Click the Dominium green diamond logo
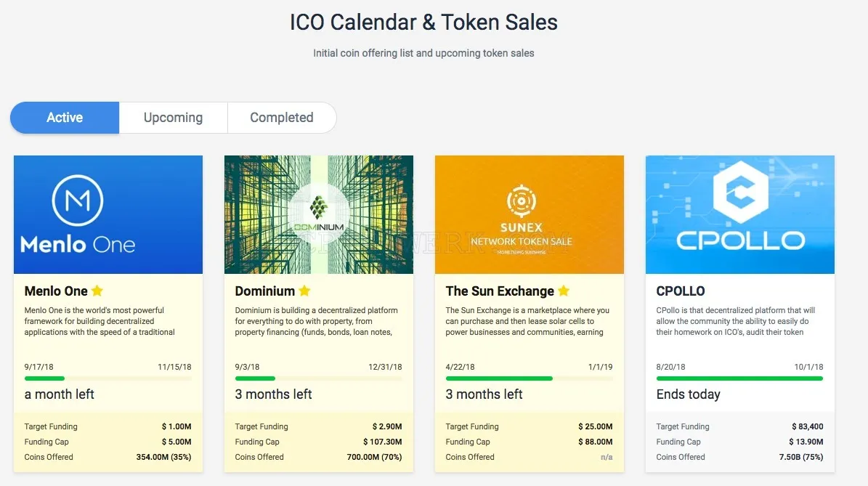Viewport: 868px width, 486px height. 318,208
